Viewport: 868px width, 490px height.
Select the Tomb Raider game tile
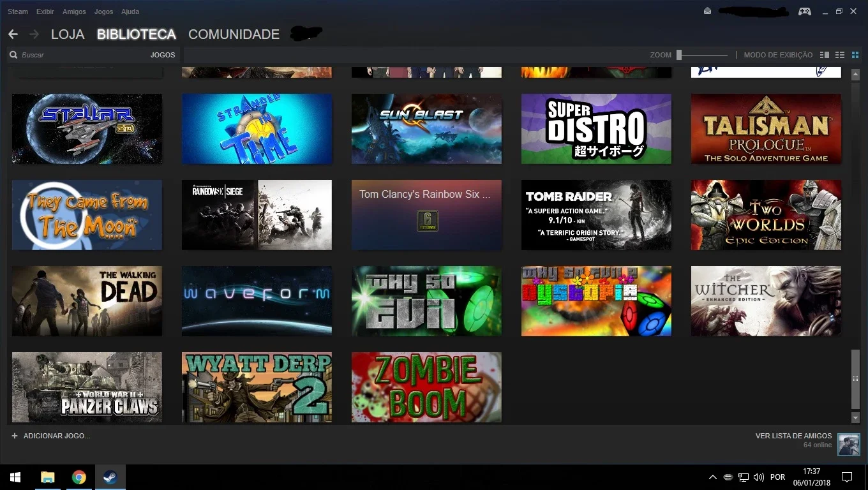point(596,215)
